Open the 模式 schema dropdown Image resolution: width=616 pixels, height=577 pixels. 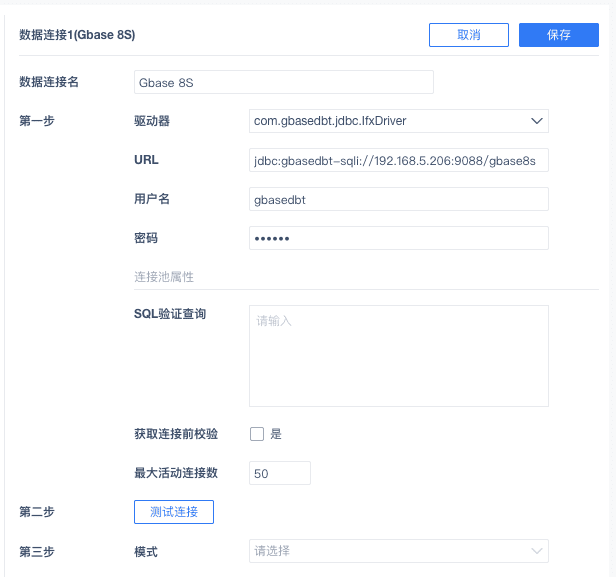pyautogui.click(x=399, y=551)
